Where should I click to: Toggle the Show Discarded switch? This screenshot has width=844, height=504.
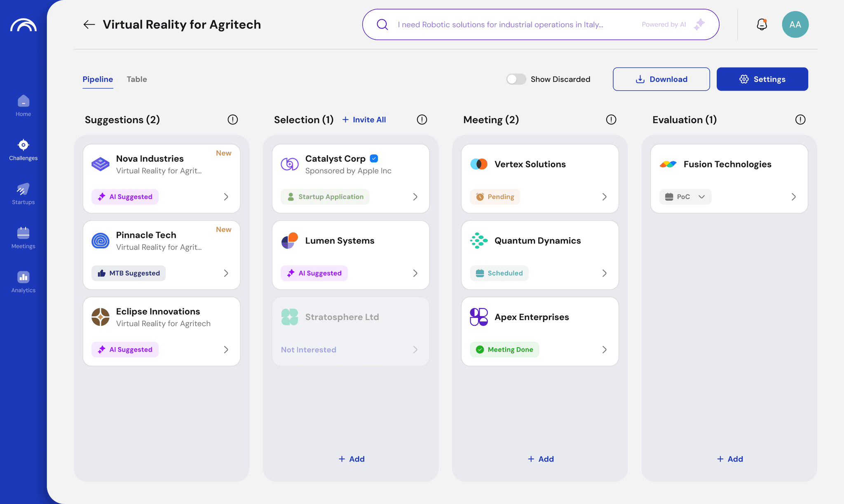click(516, 79)
